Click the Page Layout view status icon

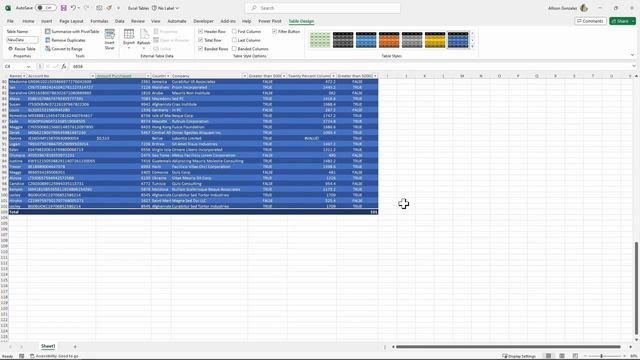(562, 356)
